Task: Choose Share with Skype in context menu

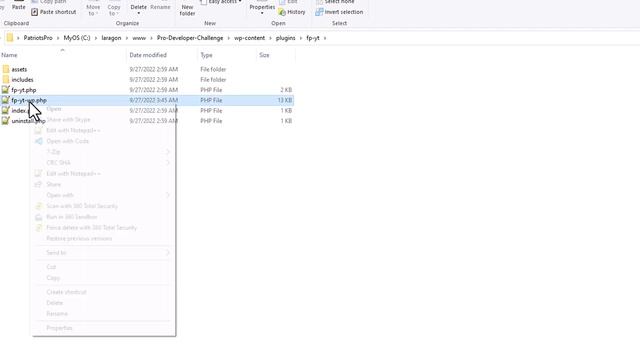Action: [x=68, y=120]
